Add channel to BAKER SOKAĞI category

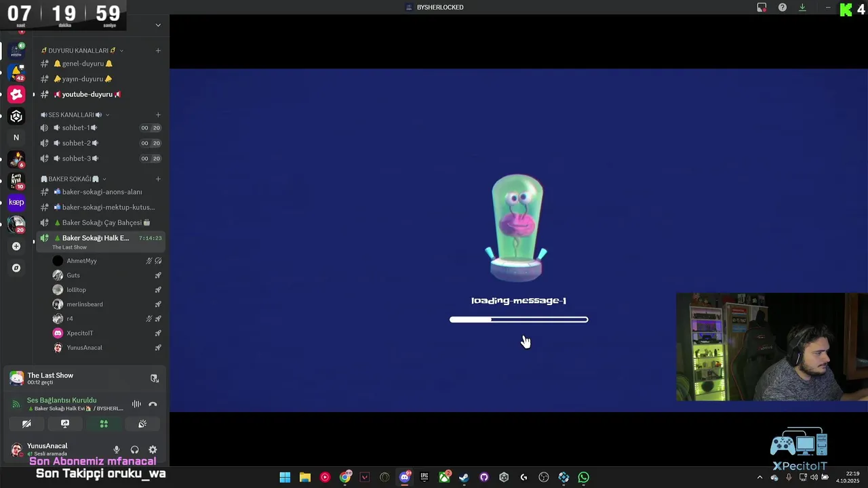click(x=158, y=179)
